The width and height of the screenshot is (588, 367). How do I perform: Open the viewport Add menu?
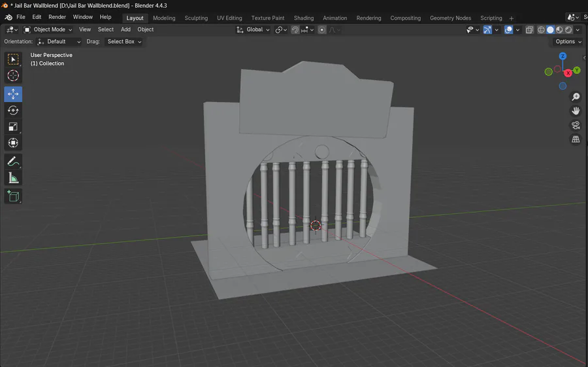coord(125,29)
